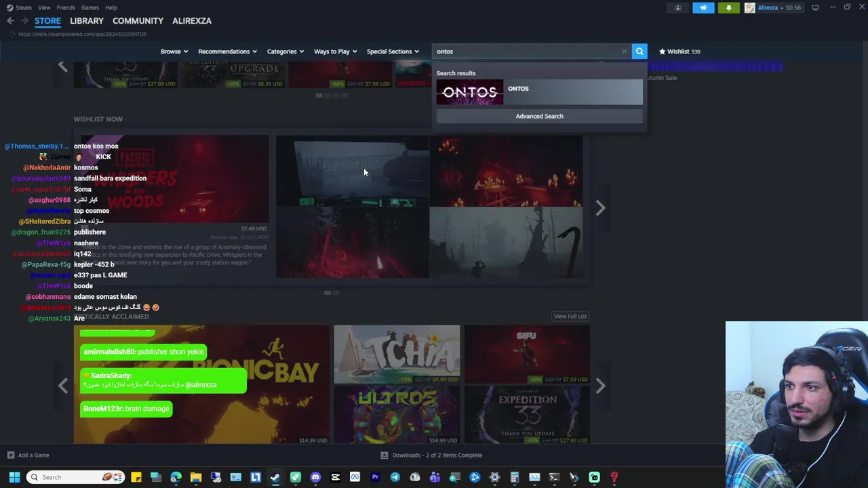Click the Add a Game plus icon
Screen dimensions: 868x488
[10, 455]
